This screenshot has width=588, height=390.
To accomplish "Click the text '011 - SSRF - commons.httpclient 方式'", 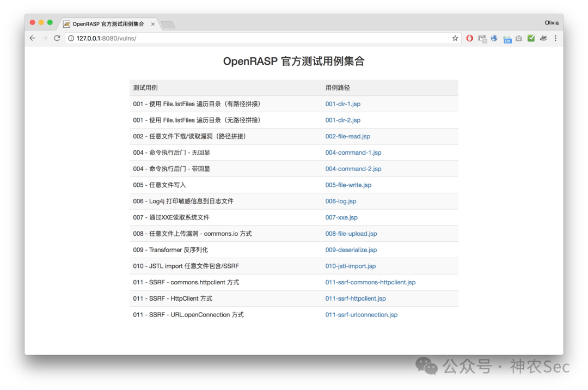I will (x=186, y=282).
